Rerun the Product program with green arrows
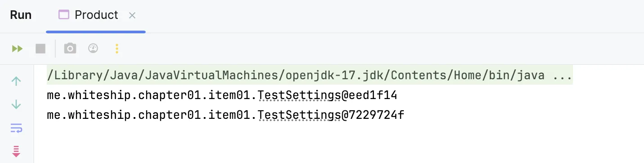Image resolution: width=644 pixels, height=163 pixels. click(x=17, y=49)
